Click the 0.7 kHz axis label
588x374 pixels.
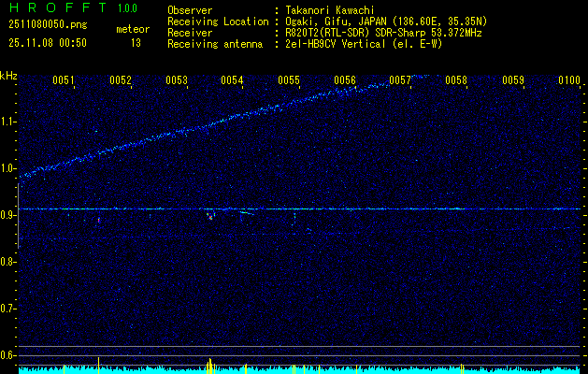tap(7, 309)
